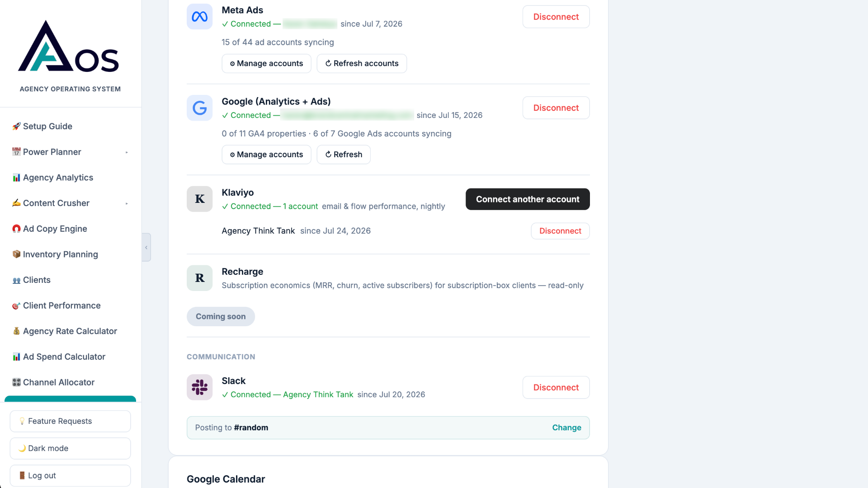The width and height of the screenshot is (868, 488).
Task: Collapse the sidebar with the chevron handle
Action: pos(146,247)
